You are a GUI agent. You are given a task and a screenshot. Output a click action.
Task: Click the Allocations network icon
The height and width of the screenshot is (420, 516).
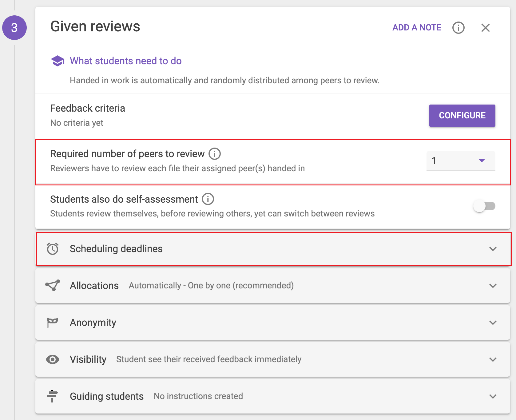tap(53, 286)
